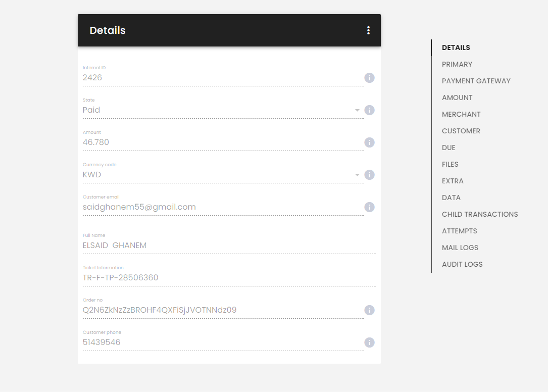
Task: Click Currency code combo showing KWD
Action: click(x=223, y=175)
